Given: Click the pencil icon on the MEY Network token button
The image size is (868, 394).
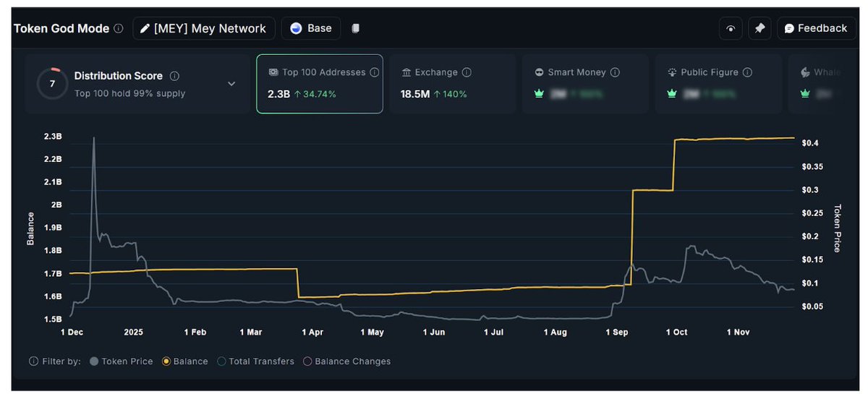Looking at the screenshot, I should pyautogui.click(x=145, y=29).
